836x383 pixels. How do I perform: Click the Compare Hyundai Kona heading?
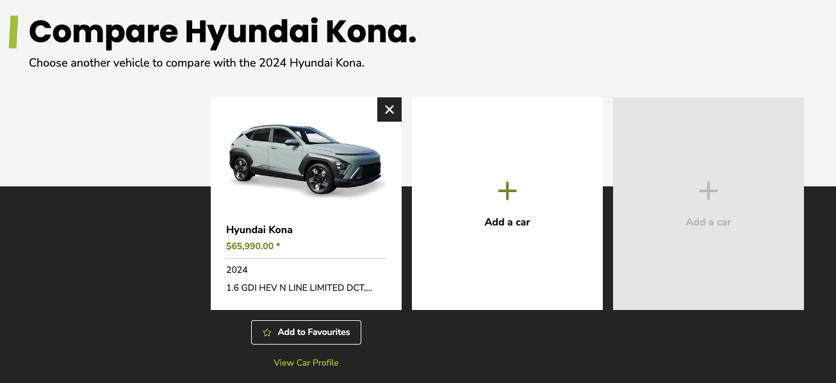pyautogui.click(x=222, y=32)
